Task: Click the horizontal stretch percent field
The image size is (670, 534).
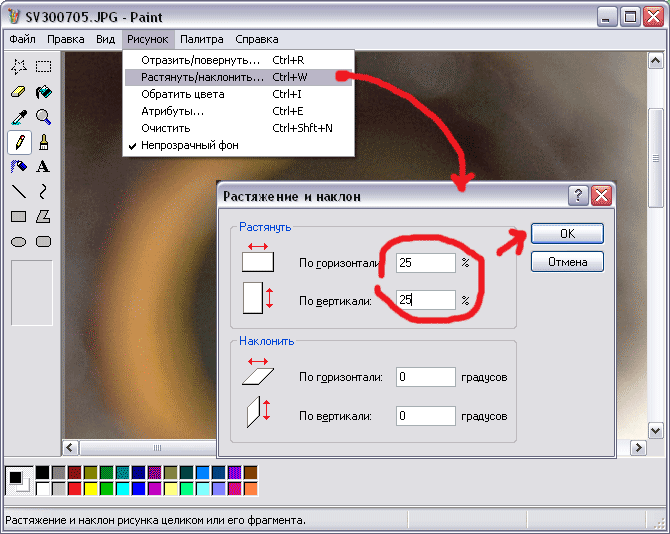Action: point(425,263)
